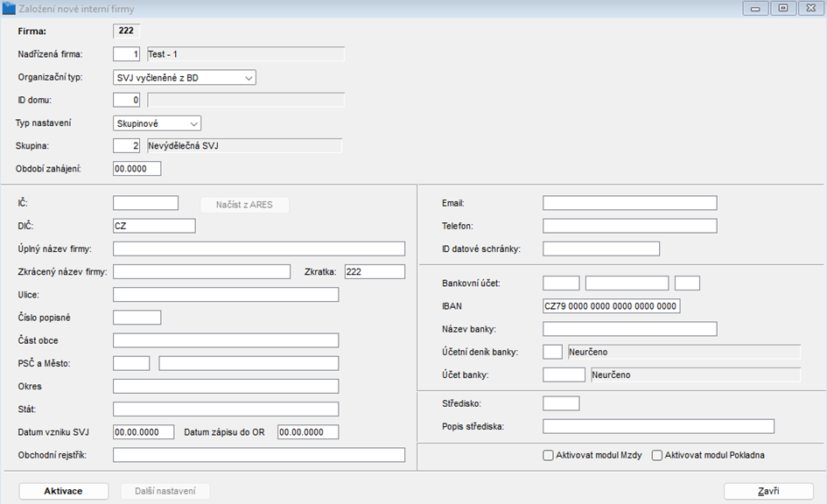Click the Nadřízená firma number field

click(127, 54)
